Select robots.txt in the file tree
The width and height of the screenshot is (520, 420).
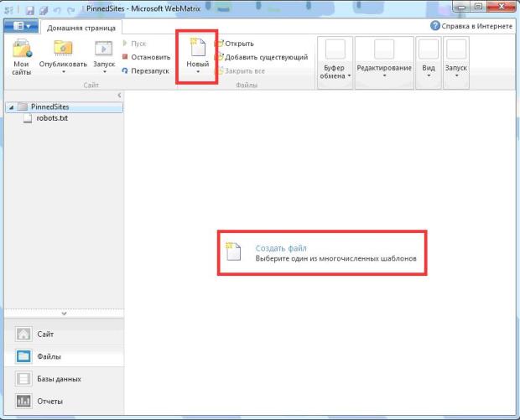pos(52,118)
